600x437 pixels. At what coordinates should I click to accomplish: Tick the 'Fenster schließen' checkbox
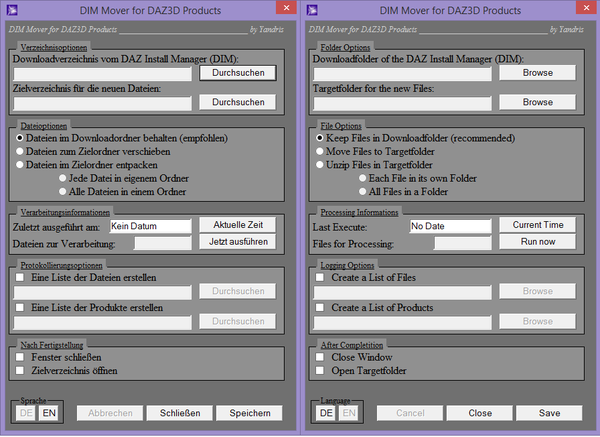point(20,357)
